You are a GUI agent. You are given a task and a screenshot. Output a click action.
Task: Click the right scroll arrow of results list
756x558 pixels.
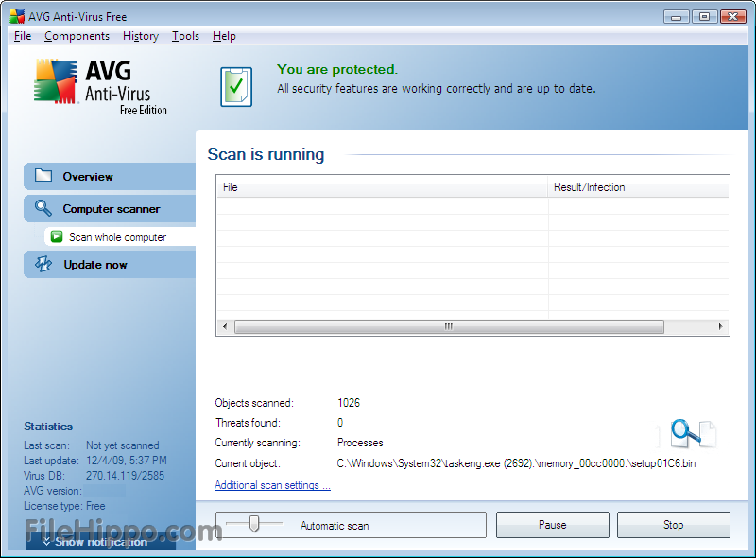point(721,327)
